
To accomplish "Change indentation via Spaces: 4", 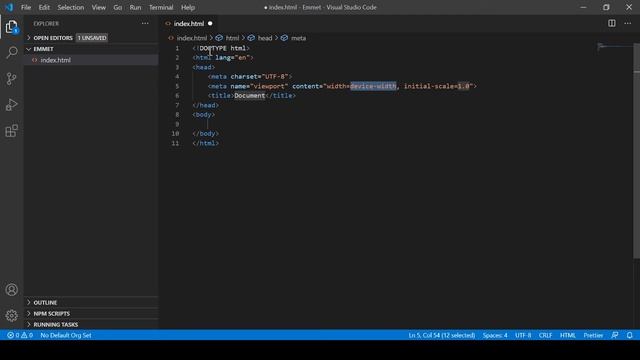I will [x=495, y=335].
